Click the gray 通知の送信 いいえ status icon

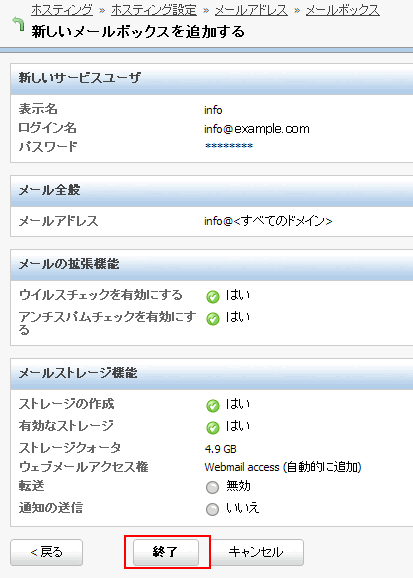212,509
